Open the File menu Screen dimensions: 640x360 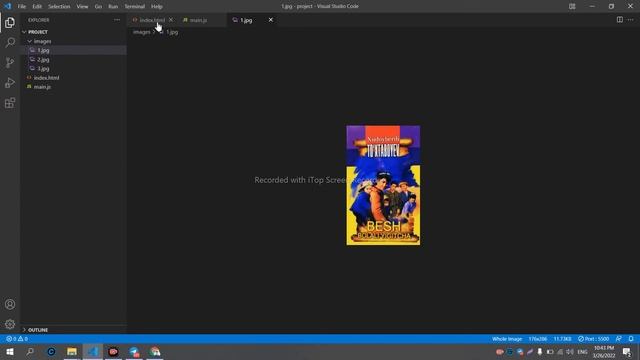[22, 7]
